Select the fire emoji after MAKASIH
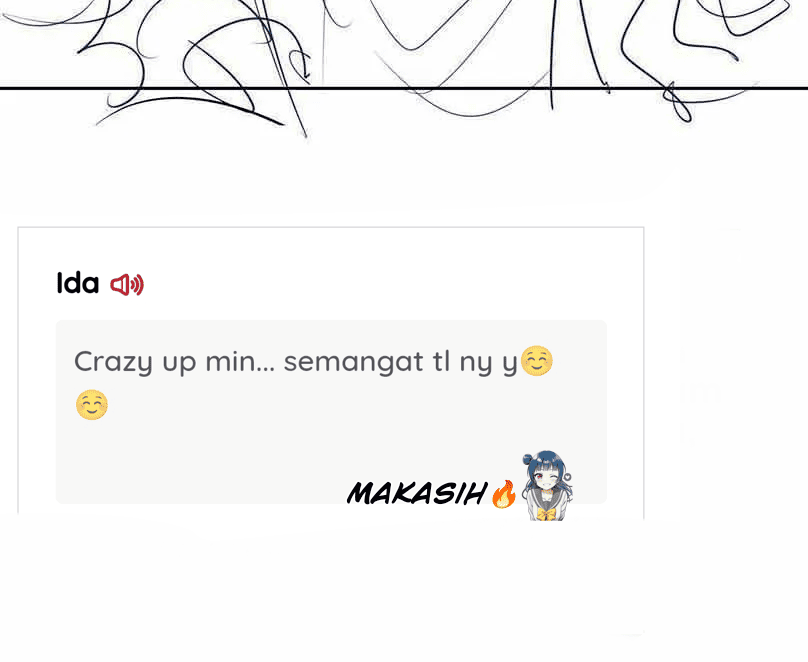The height and width of the screenshot is (662, 808). pos(504,494)
